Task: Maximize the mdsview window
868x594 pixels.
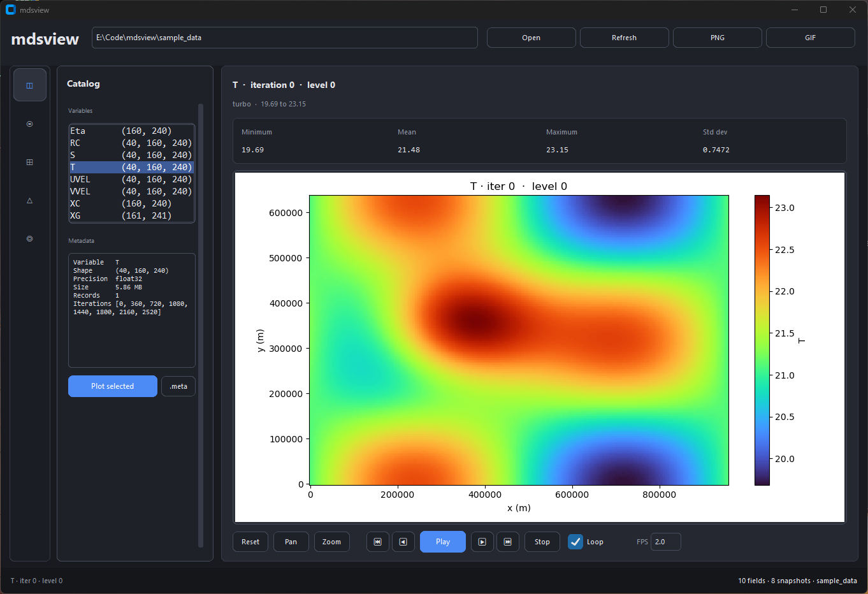Action: coord(823,10)
